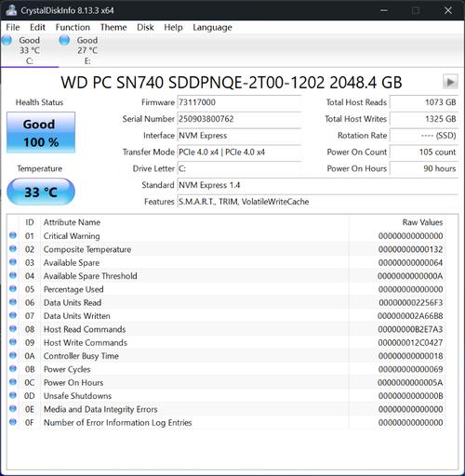Select the Data Units Written row
The image size is (465, 476).
point(226,316)
